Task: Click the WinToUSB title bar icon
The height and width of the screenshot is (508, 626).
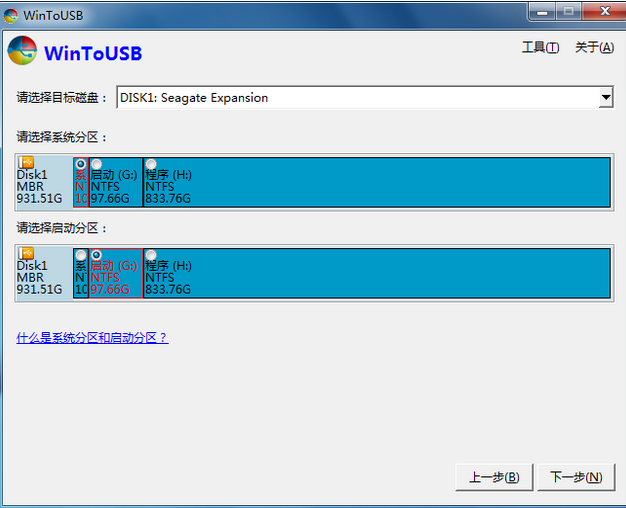Action: (11, 16)
